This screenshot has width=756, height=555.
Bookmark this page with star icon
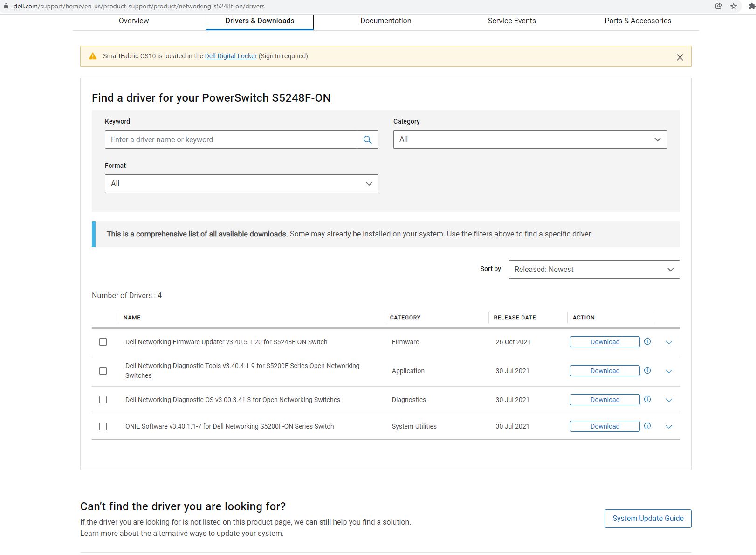click(x=734, y=6)
